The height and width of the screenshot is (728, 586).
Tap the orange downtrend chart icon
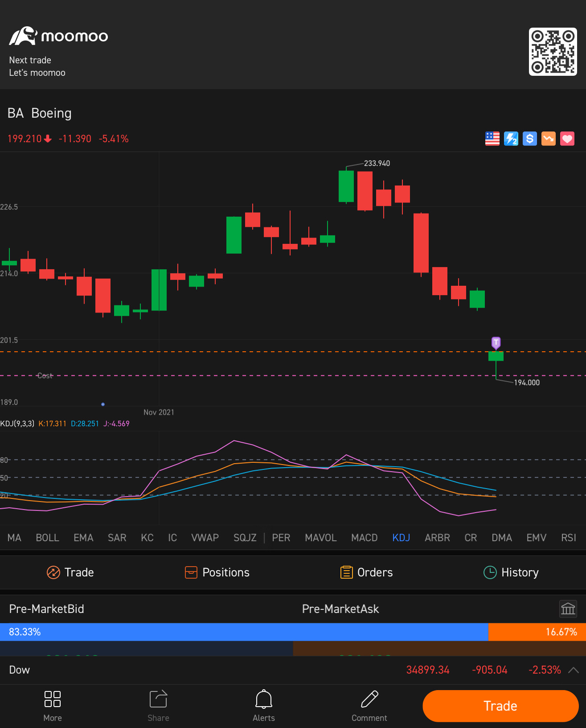(549, 139)
